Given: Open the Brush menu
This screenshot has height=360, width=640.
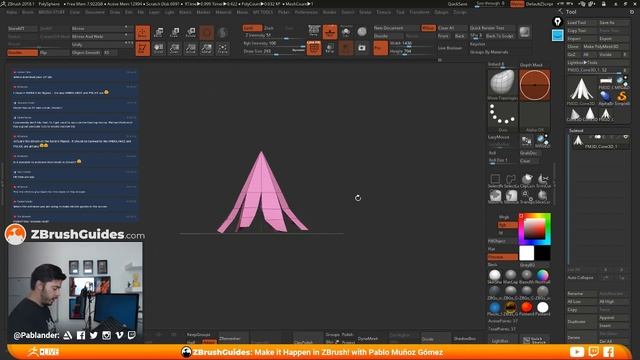Looking at the screenshot, I should pos(28,12).
